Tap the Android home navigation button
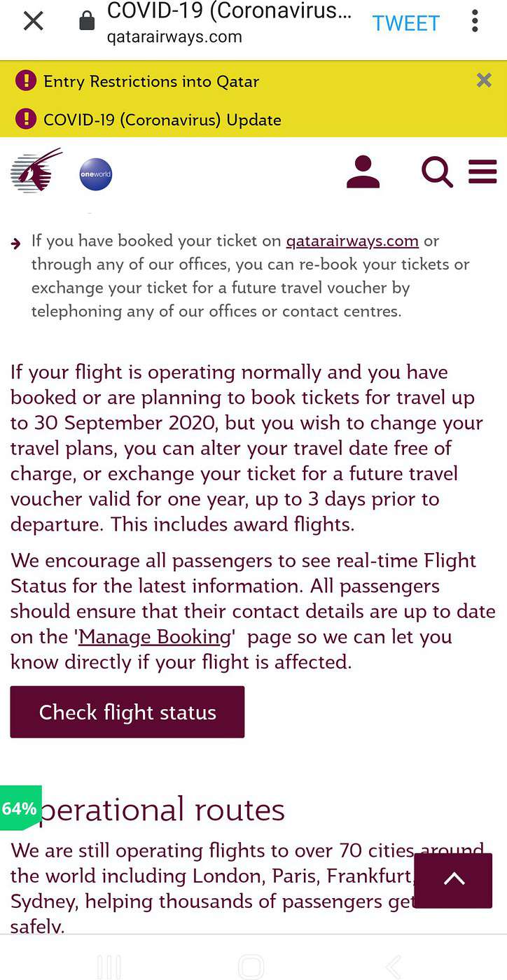 click(x=251, y=966)
